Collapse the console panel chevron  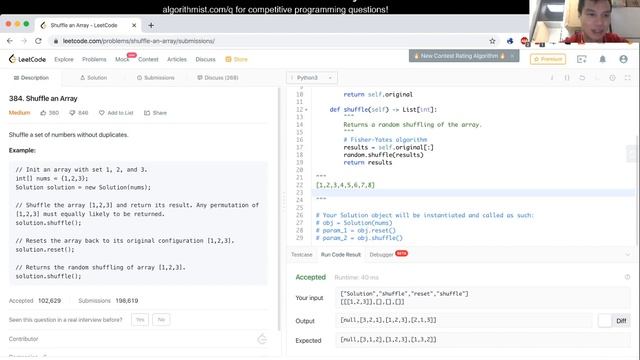[628, 254]
